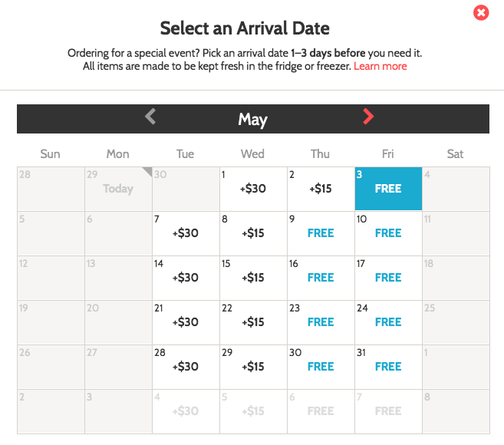Pick May 30 FREE date

pos(321,367)
